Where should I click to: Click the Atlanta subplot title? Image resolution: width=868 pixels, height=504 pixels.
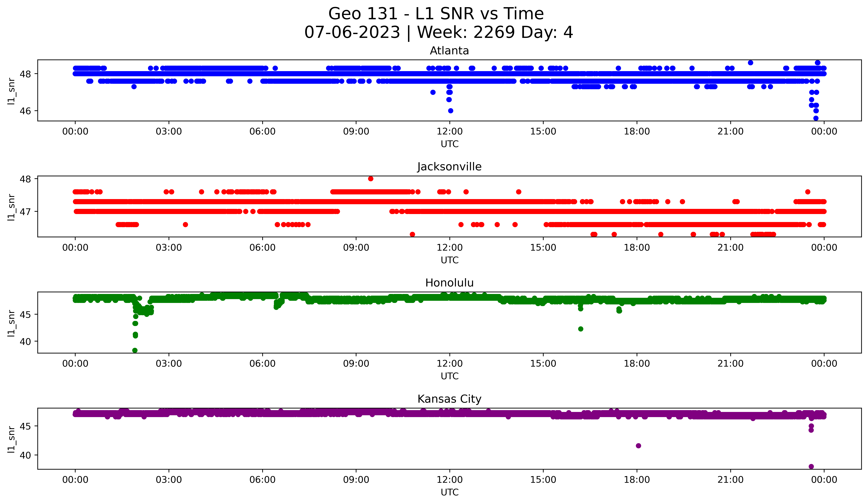click(x=449, y=51)
